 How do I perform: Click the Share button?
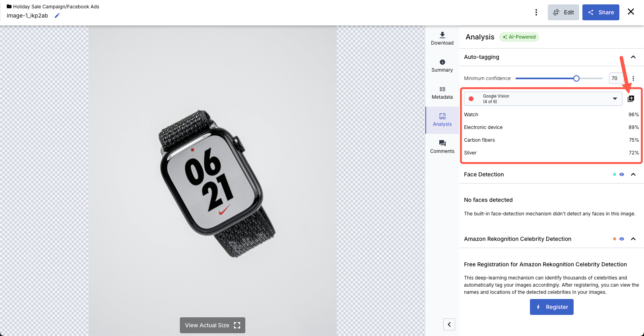[601, 12]
